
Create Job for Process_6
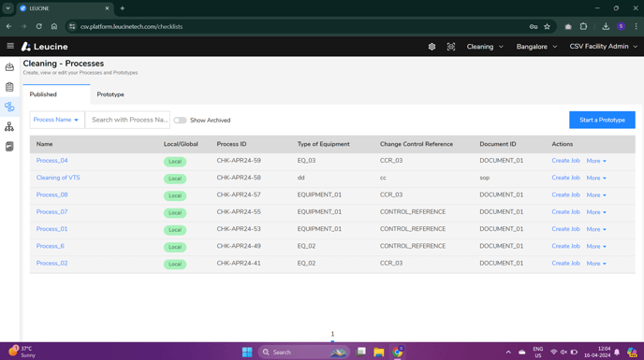(x=565, y=246)
